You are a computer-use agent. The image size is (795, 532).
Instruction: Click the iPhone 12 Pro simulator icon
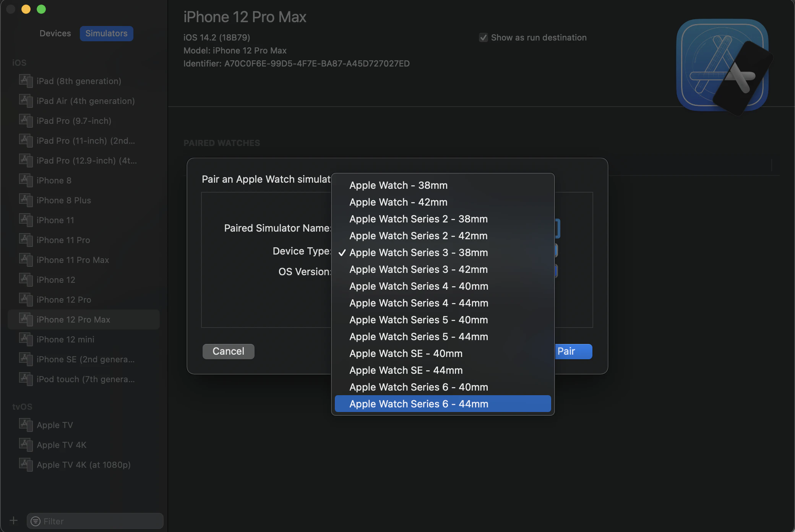tap(26, 300)
